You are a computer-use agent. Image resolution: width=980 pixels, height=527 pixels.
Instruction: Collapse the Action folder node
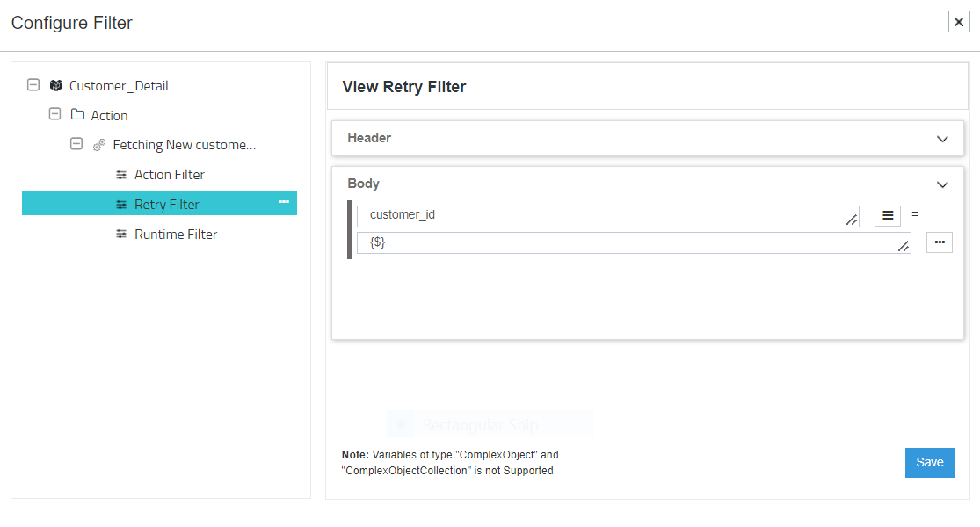(x=54, y=114)
